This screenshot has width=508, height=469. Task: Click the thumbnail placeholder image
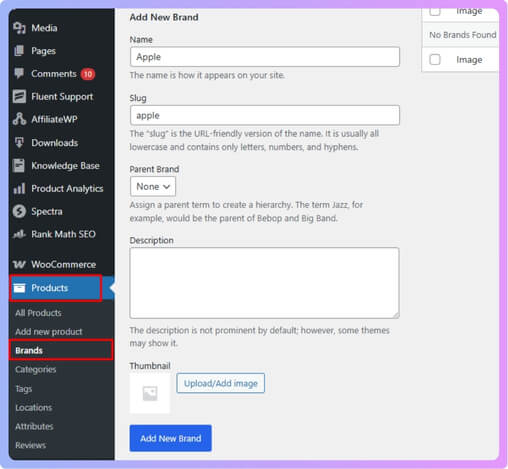coord(150,394)
